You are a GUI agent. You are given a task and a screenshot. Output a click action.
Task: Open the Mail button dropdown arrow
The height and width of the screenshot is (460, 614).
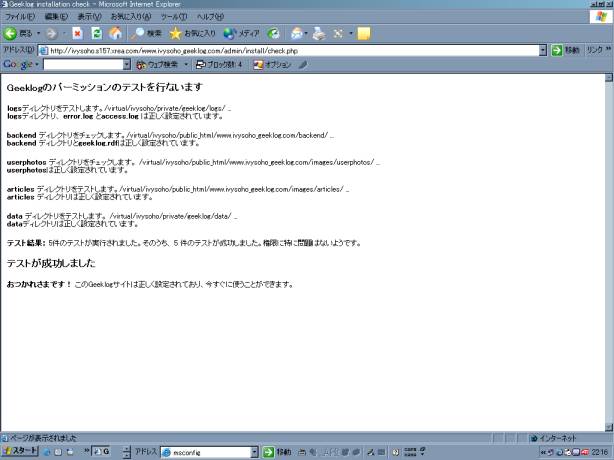click(306, 34)
